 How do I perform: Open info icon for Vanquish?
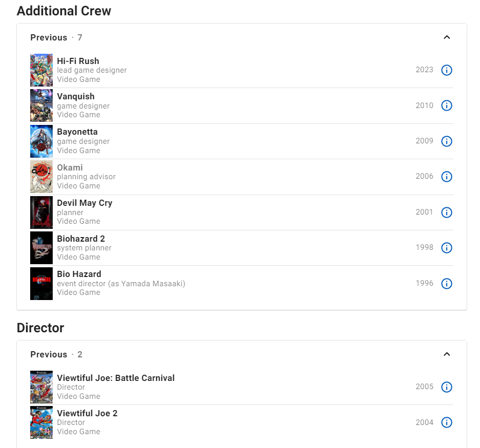coord(446,105)
